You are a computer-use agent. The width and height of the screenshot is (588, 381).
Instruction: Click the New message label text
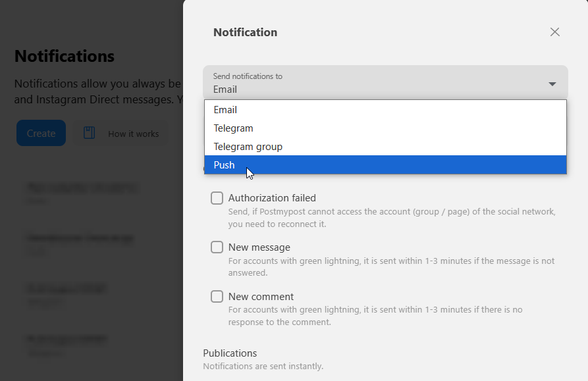coord(259,247)
